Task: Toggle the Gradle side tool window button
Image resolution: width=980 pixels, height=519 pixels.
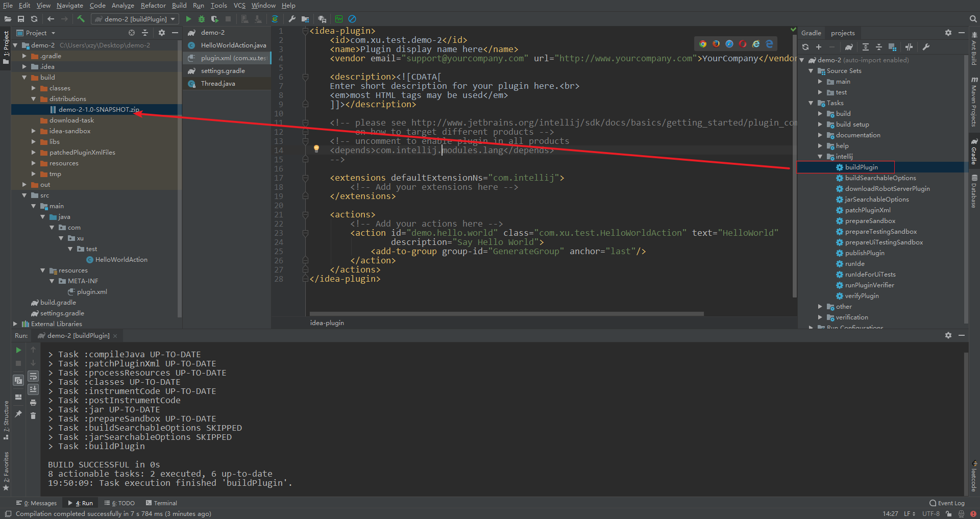Action: pyautogui.click(x=974, y=151)
